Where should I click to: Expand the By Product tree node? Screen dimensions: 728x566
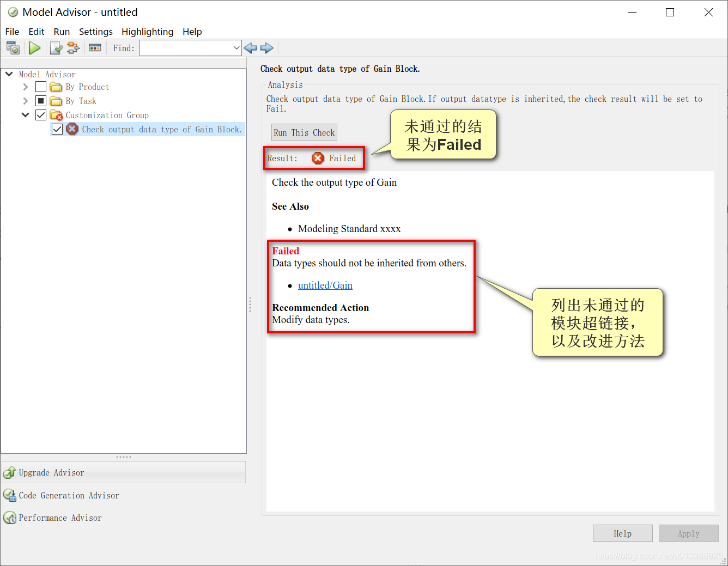pos(25,87)
